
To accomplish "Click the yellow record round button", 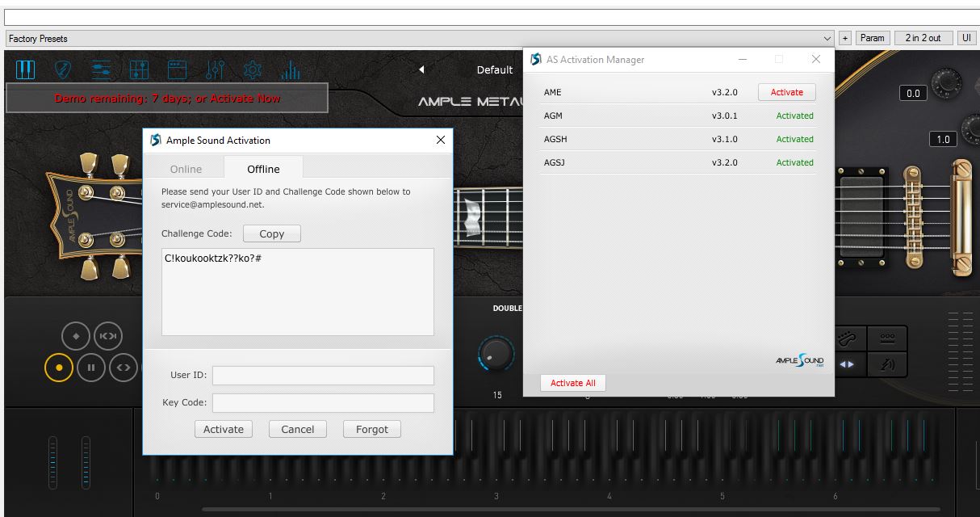I will click(59, 368).
